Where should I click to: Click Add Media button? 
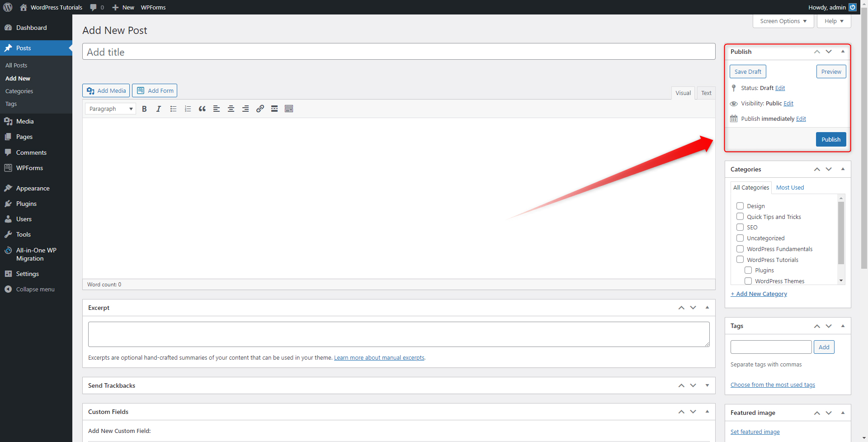pyautogui.click(x=106, y=90)
